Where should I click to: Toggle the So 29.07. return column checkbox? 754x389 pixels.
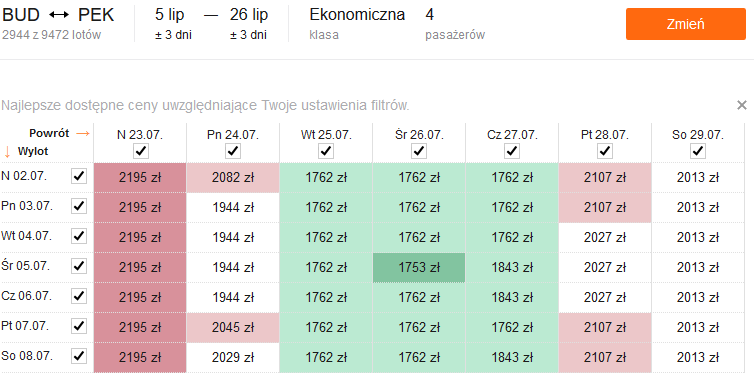click(698, 151)
